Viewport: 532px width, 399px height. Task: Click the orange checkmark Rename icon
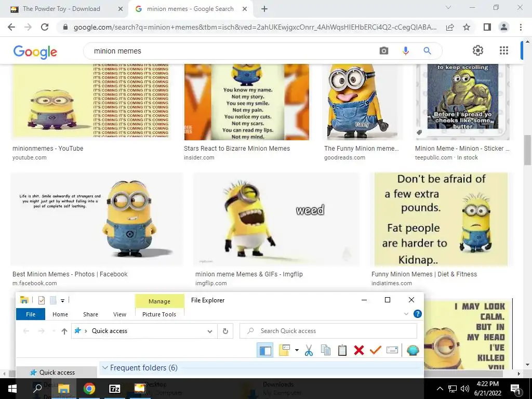click(375, 350)
